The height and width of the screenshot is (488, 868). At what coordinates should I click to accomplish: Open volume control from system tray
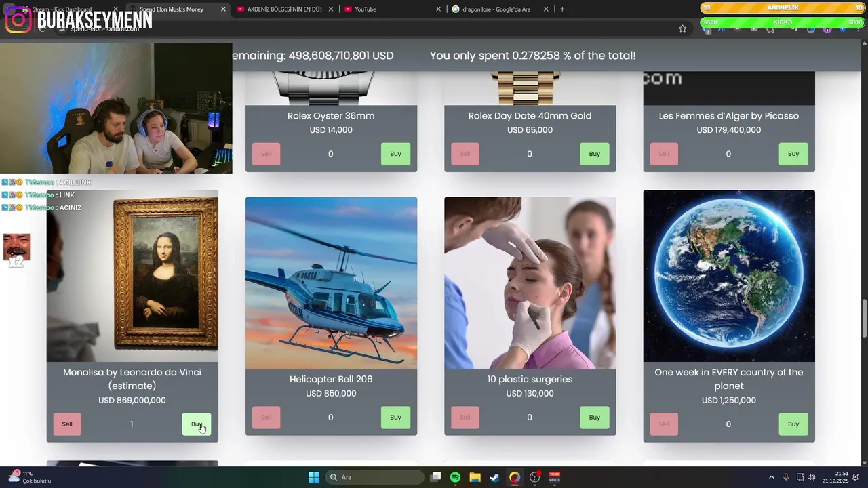click(x=812, y=477)
